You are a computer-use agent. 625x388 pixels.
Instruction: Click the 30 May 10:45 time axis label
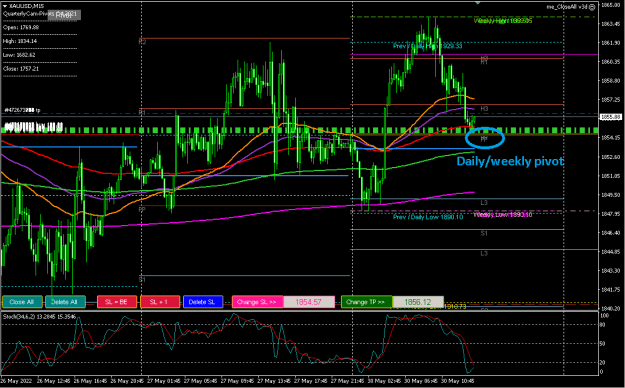click(x=457, y=381)
